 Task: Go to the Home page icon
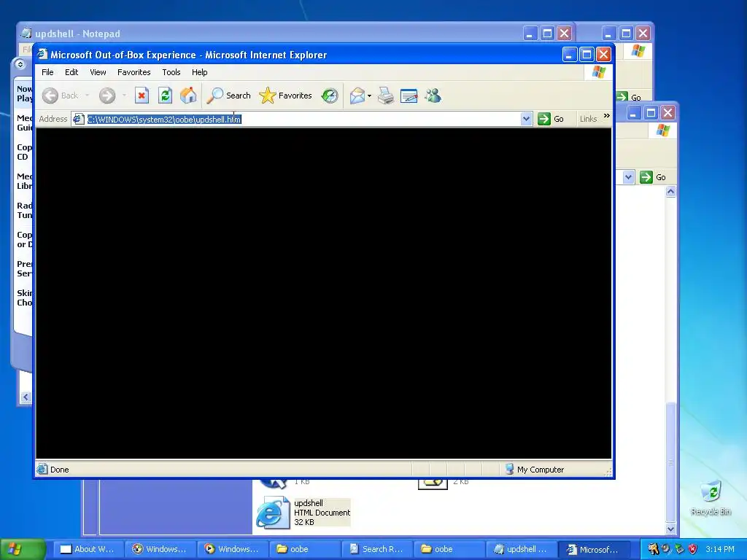pos(188,96)
